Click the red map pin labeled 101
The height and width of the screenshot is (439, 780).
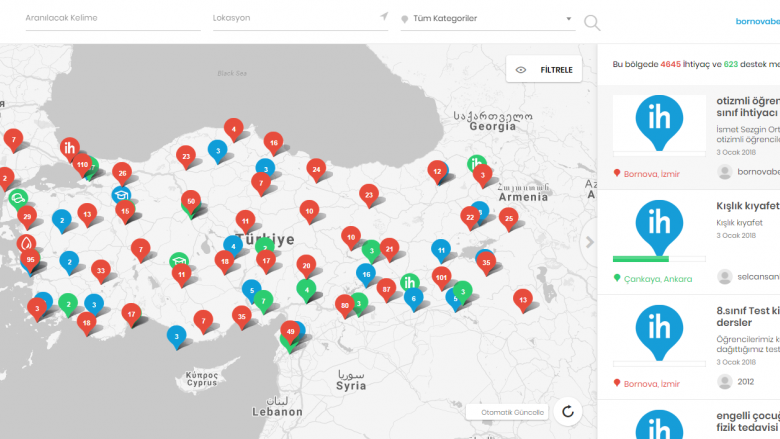click(x=441, y=275)
